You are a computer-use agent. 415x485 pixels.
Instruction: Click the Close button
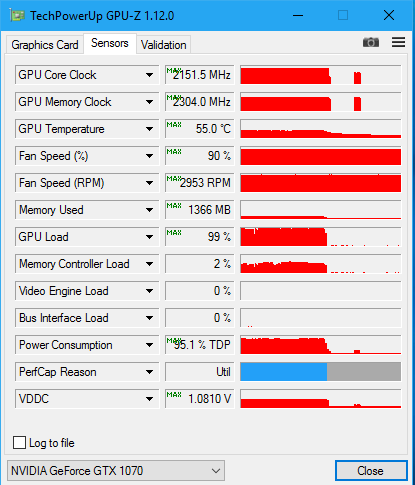click(371, 471)
